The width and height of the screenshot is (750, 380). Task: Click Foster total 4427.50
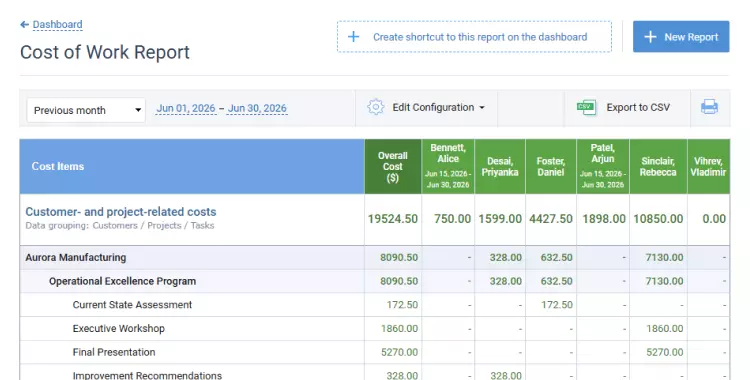[x=551, y=219]
